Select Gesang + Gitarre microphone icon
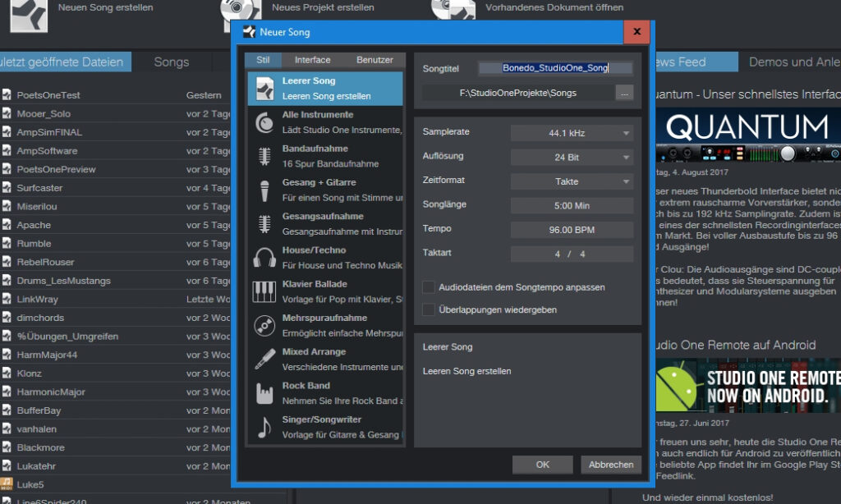841x504 pixels. point(264,190)
